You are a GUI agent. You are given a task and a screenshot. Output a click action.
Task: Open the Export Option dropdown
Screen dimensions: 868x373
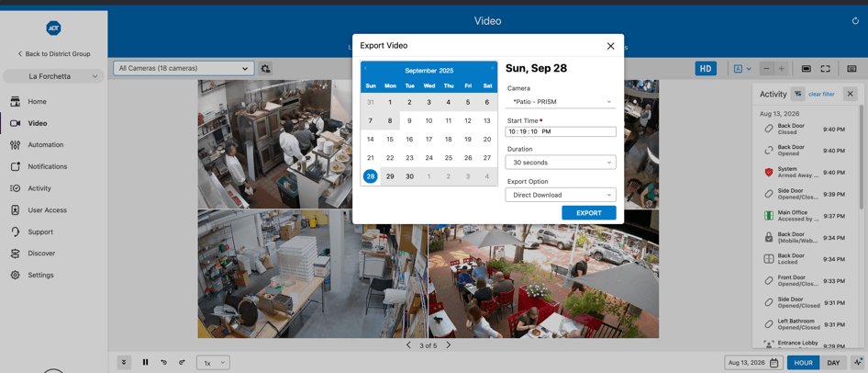561,195
